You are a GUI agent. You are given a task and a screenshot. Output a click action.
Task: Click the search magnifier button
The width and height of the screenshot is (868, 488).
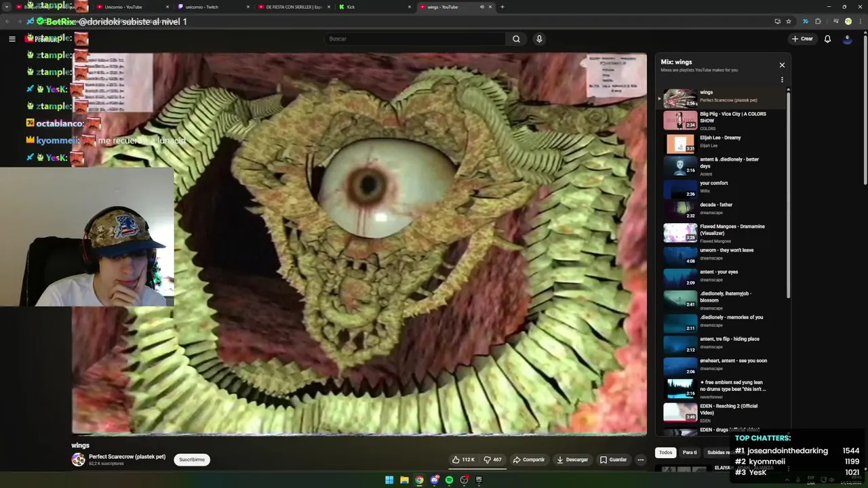pos(516,39)
